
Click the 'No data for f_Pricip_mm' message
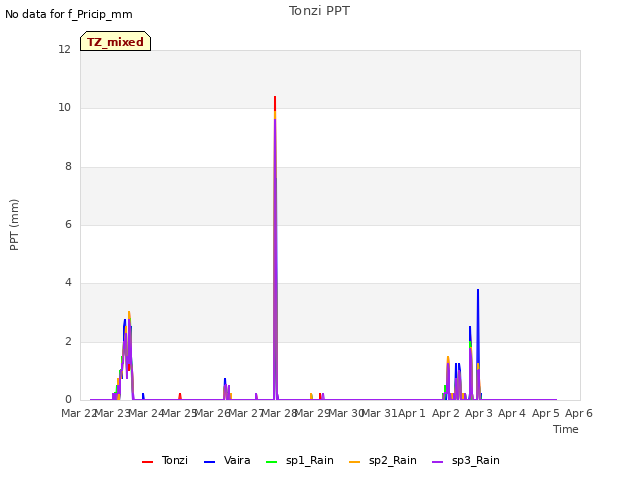pos(69,15)
